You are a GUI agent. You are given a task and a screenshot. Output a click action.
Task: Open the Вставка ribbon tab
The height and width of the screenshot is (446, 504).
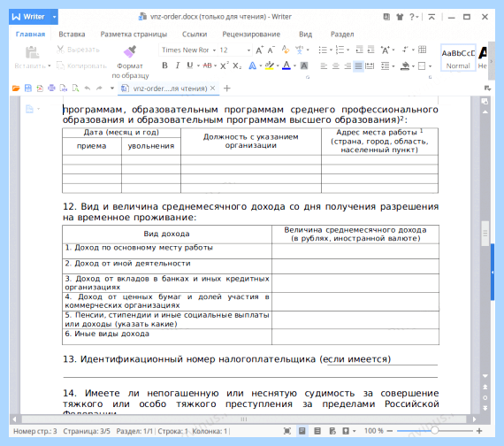click(x=72, y=35)
